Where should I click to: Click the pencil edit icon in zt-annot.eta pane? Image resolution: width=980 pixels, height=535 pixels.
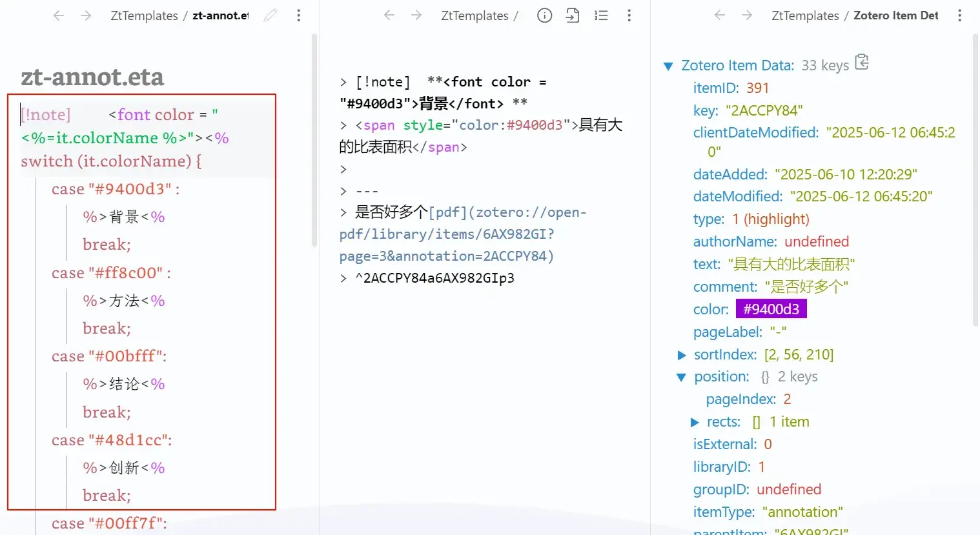coord(271,15)
